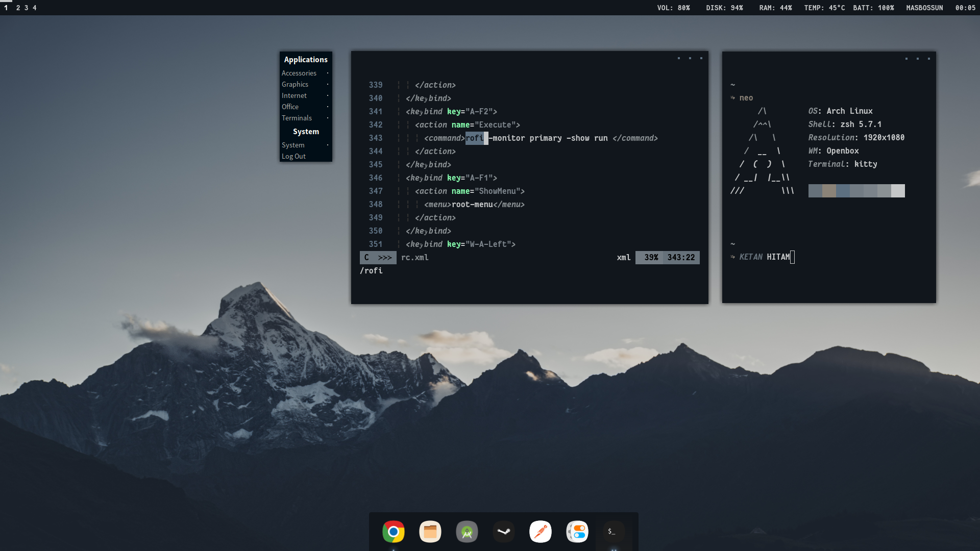Viewport: 980px width, 551px height.
Task: Open the file manager dock icon
Action: tap(430, 532)
